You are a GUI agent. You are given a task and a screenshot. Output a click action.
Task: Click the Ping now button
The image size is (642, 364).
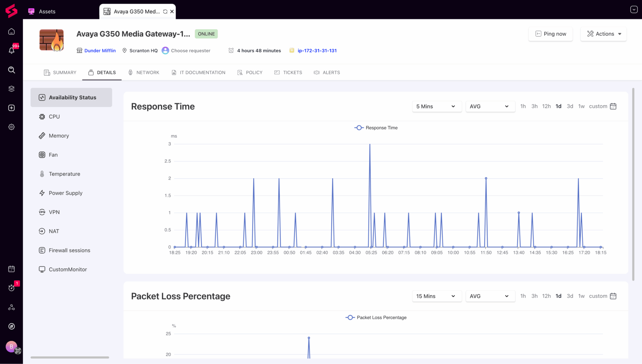pos(550,34)
